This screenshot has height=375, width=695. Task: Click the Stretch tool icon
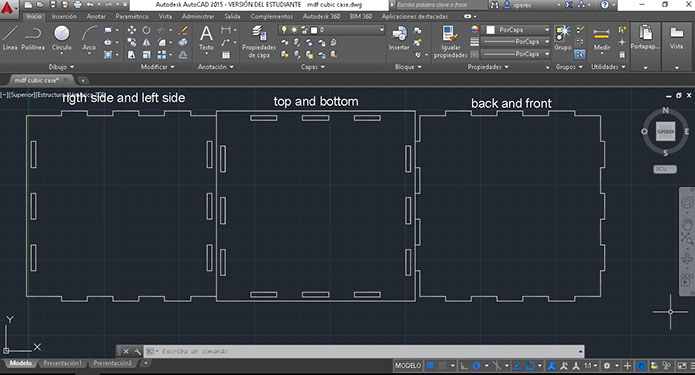132,55
